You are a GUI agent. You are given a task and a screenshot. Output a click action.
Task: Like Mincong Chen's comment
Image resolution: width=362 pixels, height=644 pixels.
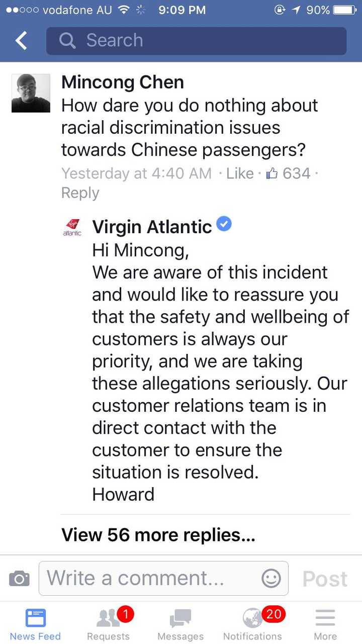(240, 174)
